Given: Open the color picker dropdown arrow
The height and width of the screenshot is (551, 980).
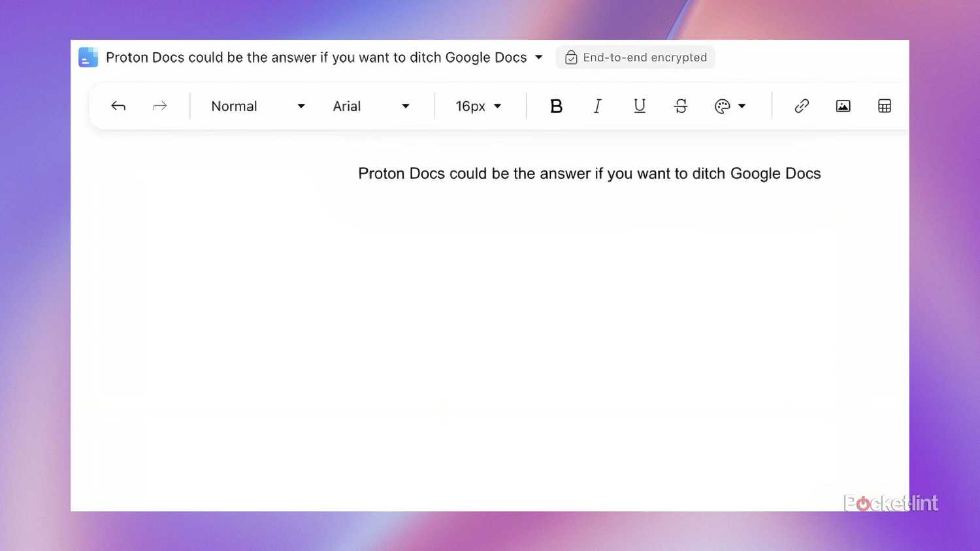Looking at the screenshot, I should point(742,106).
